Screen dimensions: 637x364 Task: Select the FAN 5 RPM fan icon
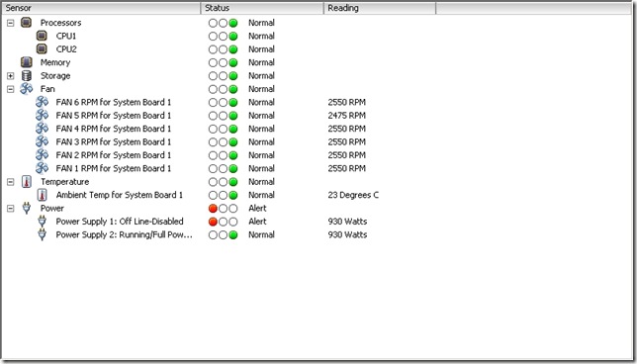coord(42,116)
